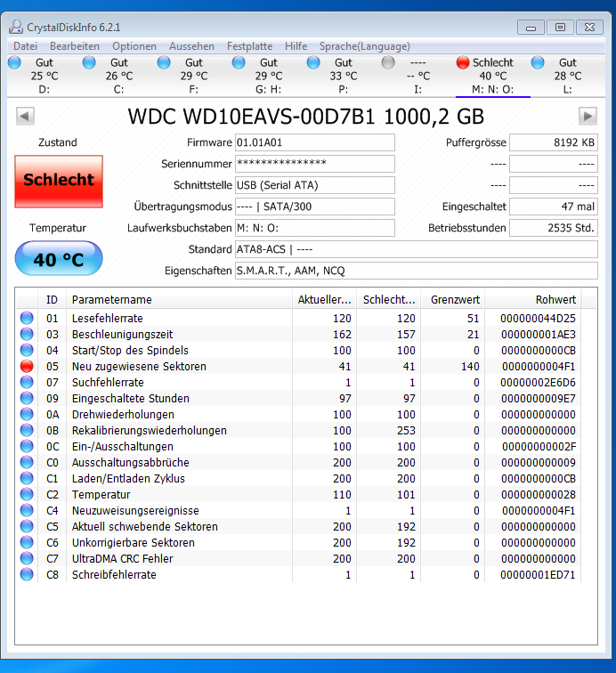The image size is (616, 673).
Task: Open the Datei menu
Action: pos(25,46)
